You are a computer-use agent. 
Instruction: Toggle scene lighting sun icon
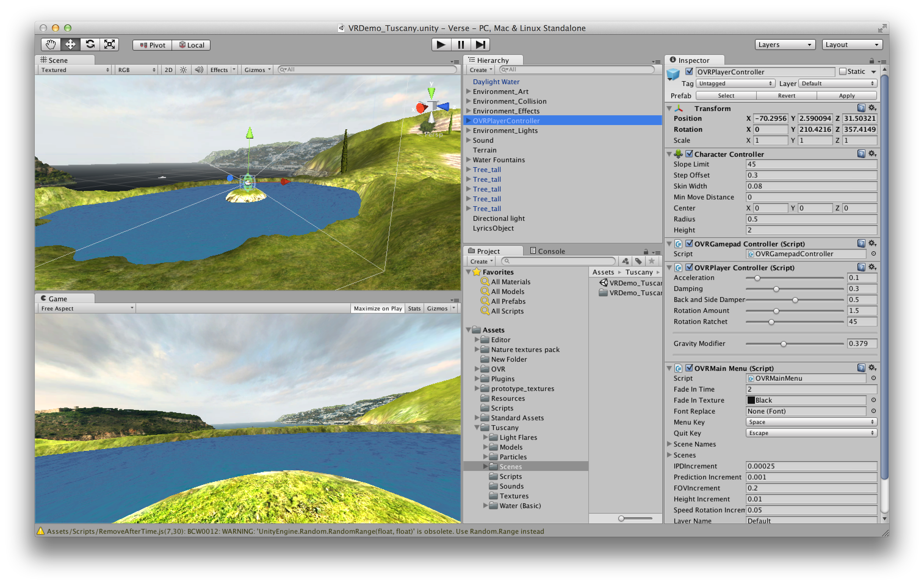tap(183, 70)
